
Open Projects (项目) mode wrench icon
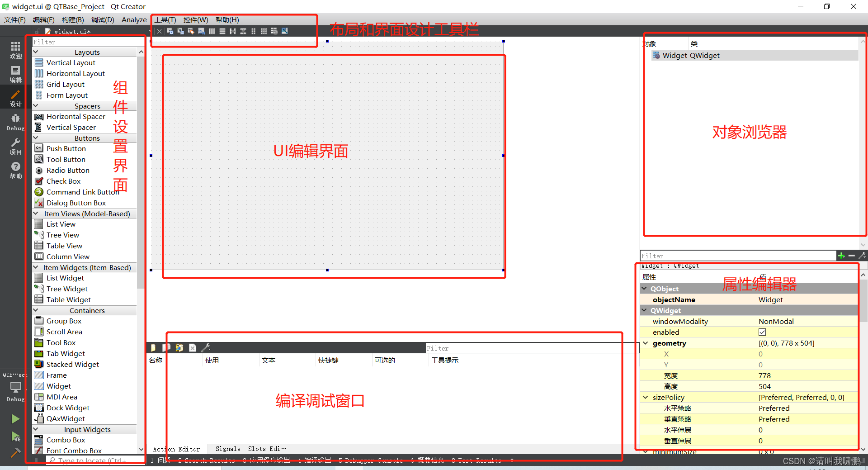tap(15, 146)
